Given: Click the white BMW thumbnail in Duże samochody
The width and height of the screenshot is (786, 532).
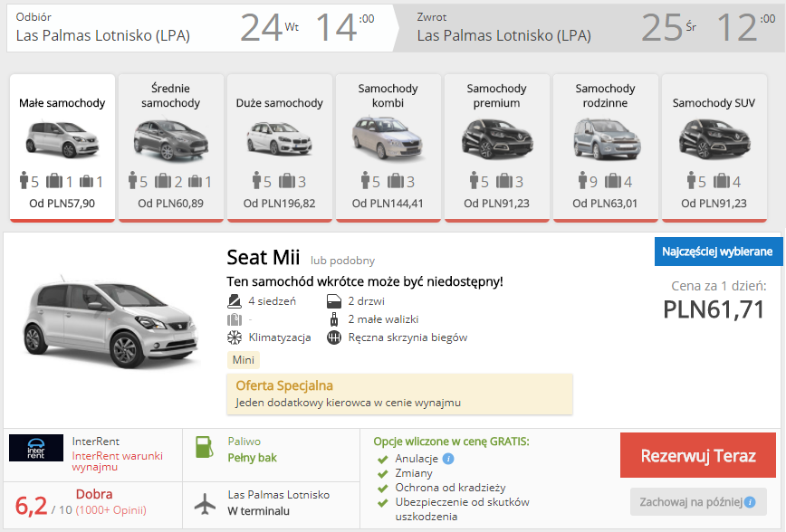Looking at the screenshot, I should (x=279, y=138).
